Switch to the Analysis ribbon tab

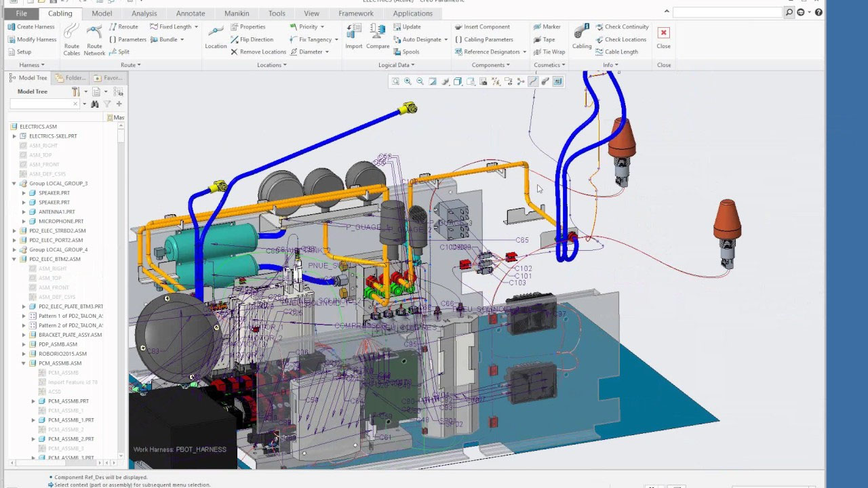[144, 13]
